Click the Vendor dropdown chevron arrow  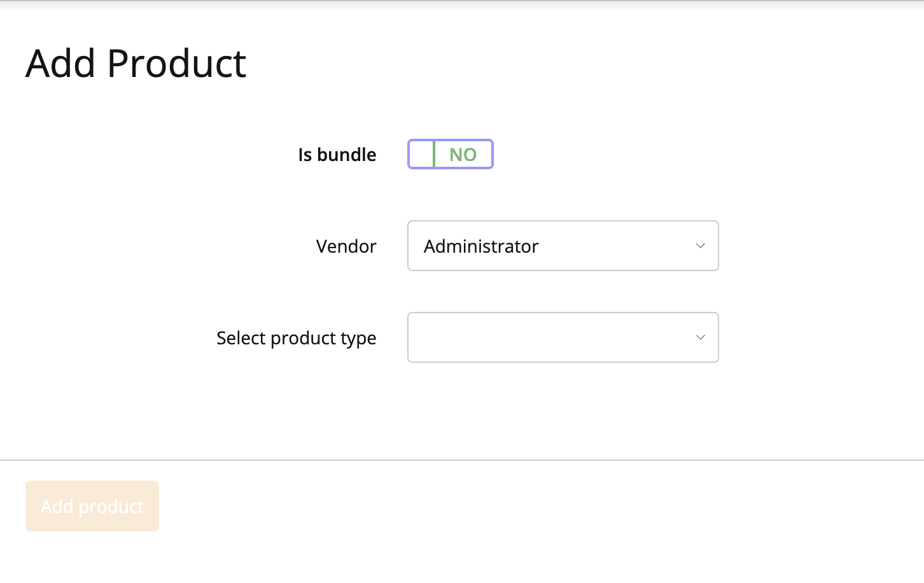point(700,246)
